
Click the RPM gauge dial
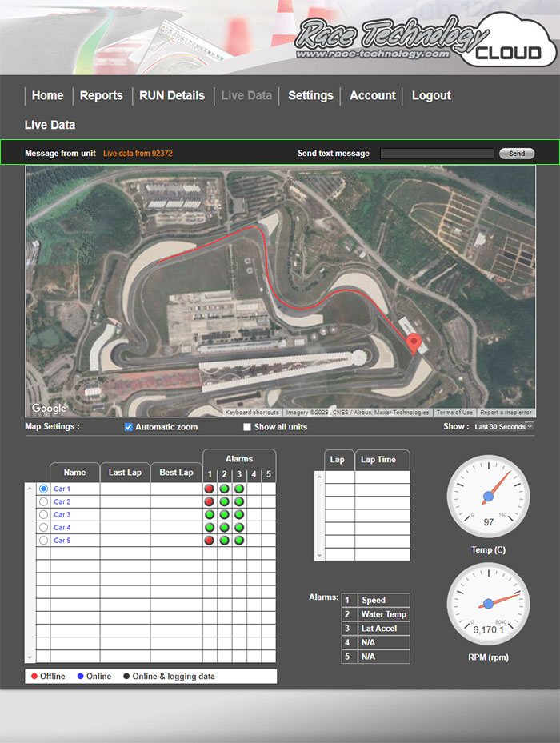(487, 605)
